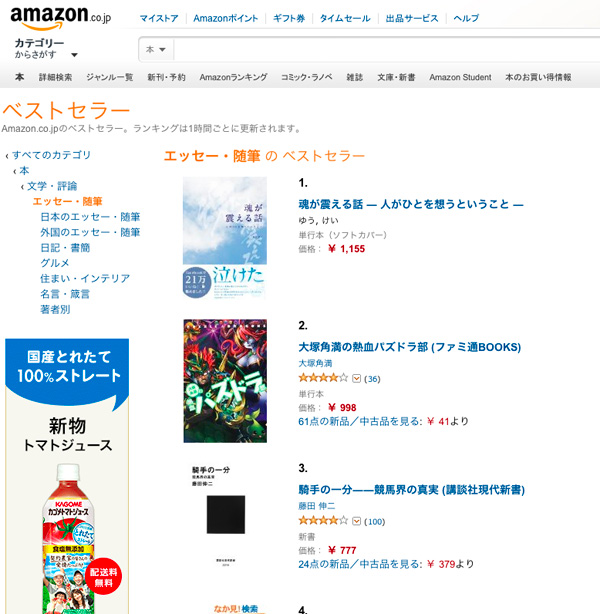Screen dimensions: 600x614
Task: Click the Kagome tomato juice advertisement
Action: [67, 476]
